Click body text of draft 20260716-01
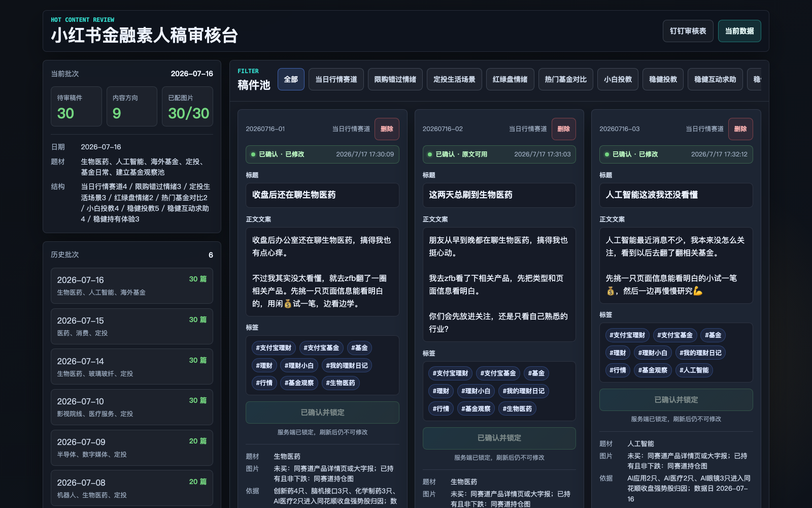812x508 pixels. 322,272
